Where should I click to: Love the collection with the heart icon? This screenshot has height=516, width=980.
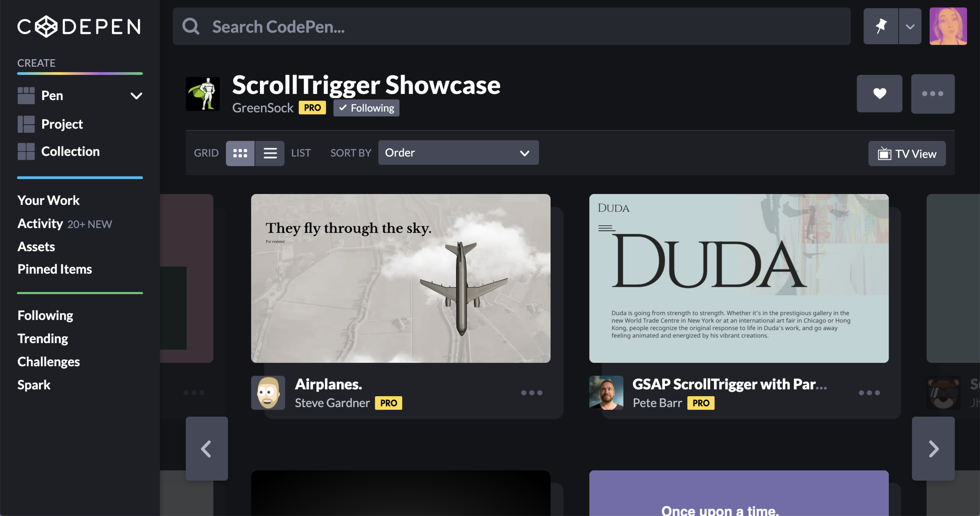[879, 94]
